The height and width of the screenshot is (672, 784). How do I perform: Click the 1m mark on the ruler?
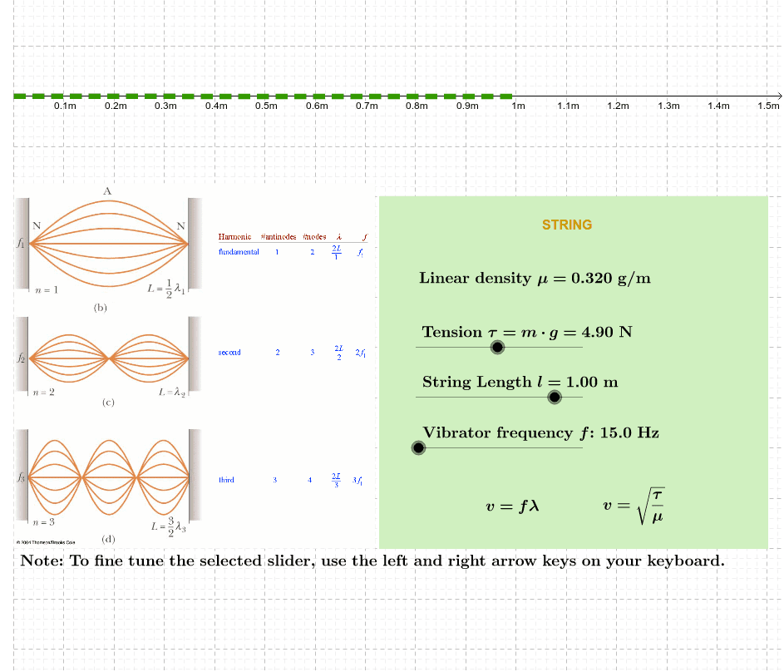[x=518, y=106]
